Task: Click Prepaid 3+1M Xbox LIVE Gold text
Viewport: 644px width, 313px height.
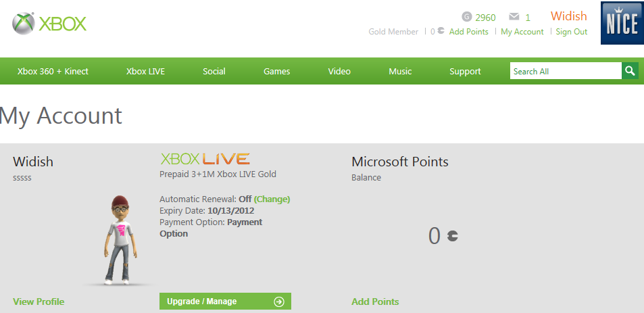Action: point(218,174)
